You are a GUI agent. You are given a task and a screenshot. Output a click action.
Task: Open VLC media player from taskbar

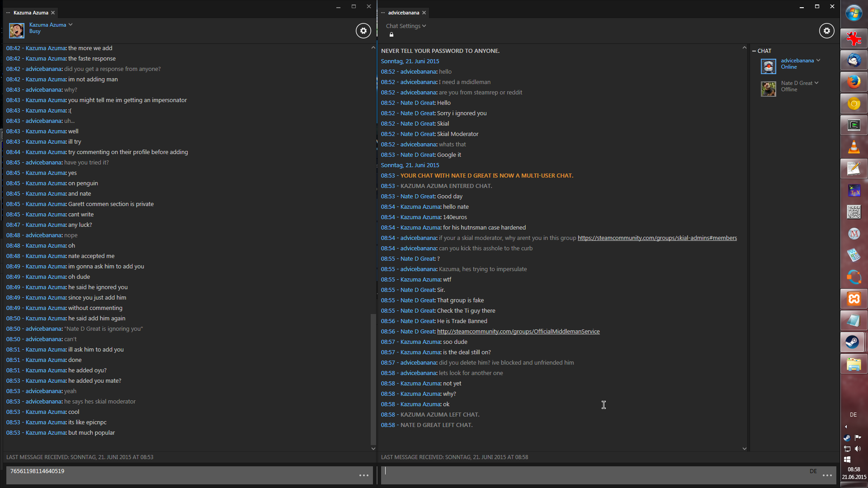[854, 147]
